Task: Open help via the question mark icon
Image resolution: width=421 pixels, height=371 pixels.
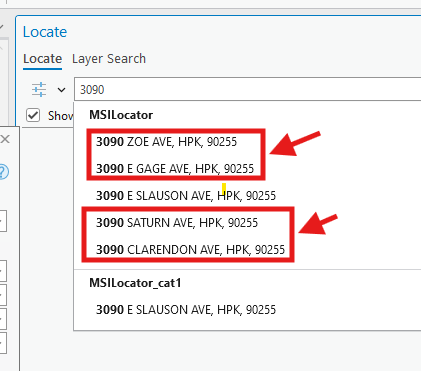Action: click(x=3, y=172)
